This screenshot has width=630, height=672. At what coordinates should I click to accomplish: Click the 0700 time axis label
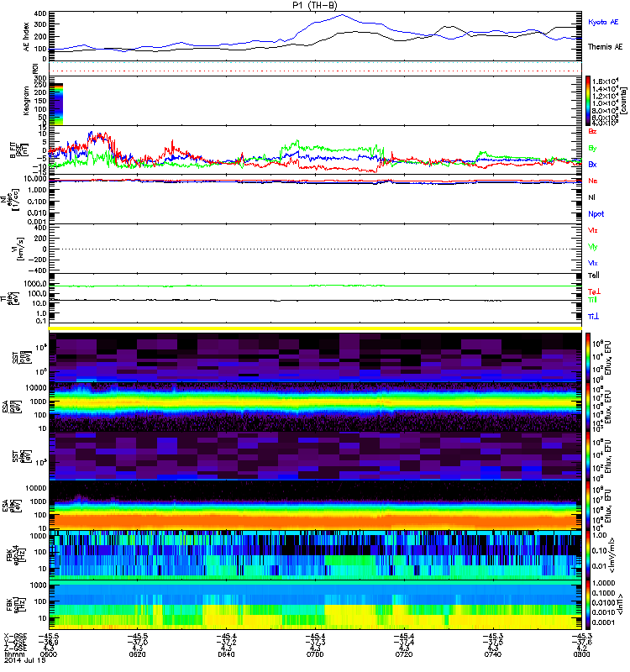[x=315, y=654]
